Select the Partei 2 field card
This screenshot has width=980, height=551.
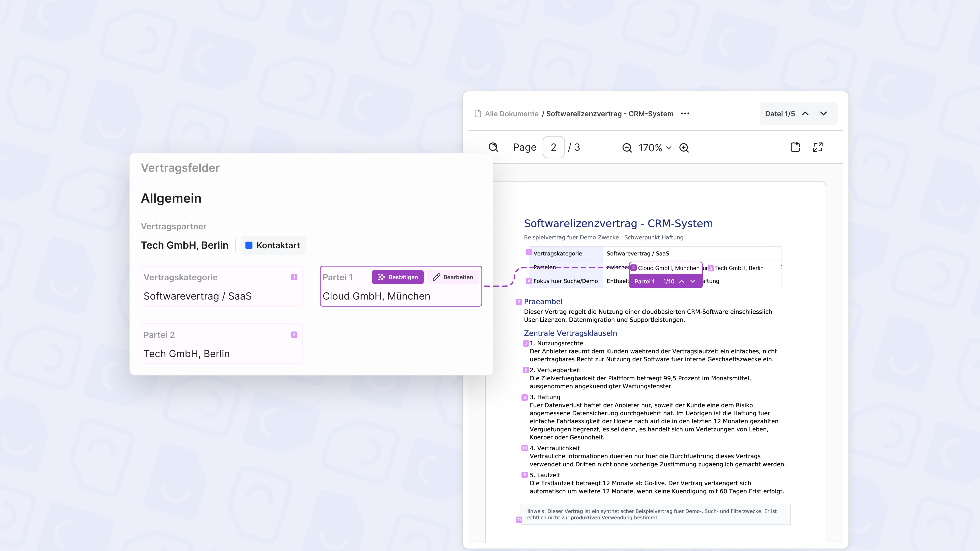point(222,344)
